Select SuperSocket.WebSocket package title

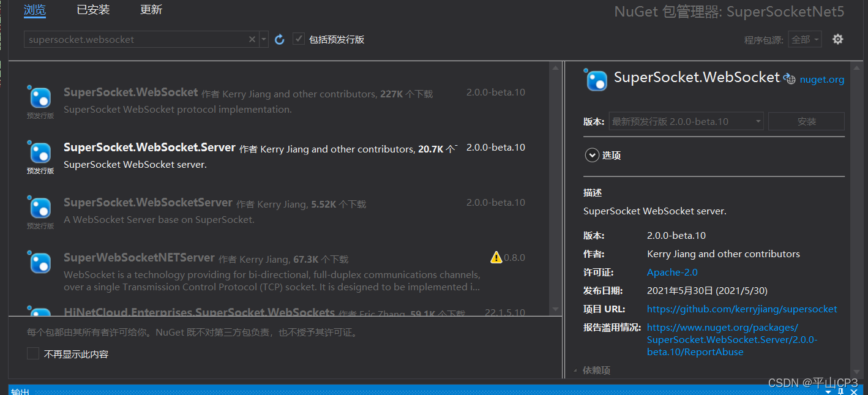coord(131,92)
